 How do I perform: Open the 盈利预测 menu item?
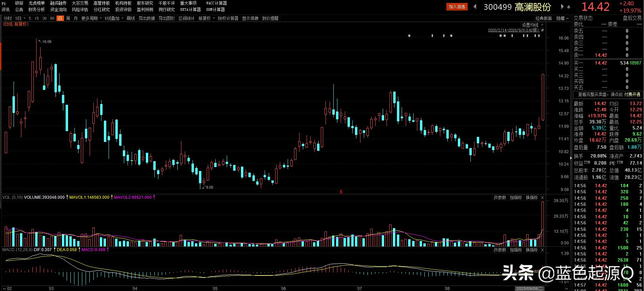click(145, 10)
